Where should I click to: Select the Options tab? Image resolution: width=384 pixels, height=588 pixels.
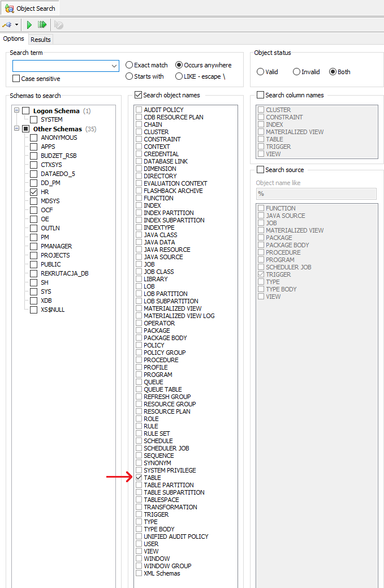tap(14, 39)
